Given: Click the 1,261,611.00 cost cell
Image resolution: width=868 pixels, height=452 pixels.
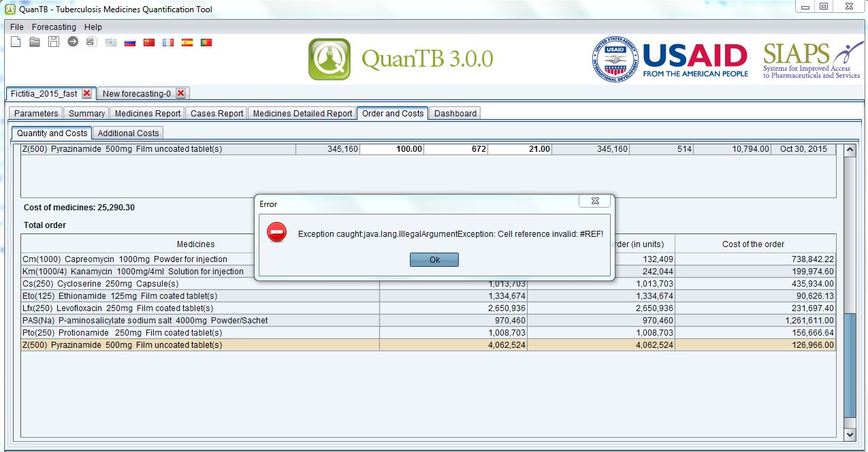Looking at the screenshot, I should 756,321.
